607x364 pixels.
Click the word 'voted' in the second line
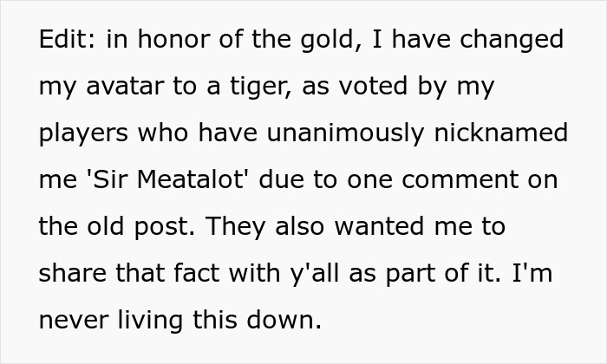pos(369,88)
